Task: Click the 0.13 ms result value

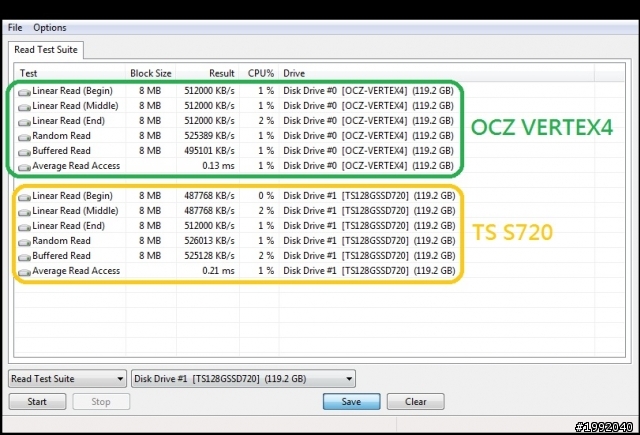Action: click(x=218, y=166)
